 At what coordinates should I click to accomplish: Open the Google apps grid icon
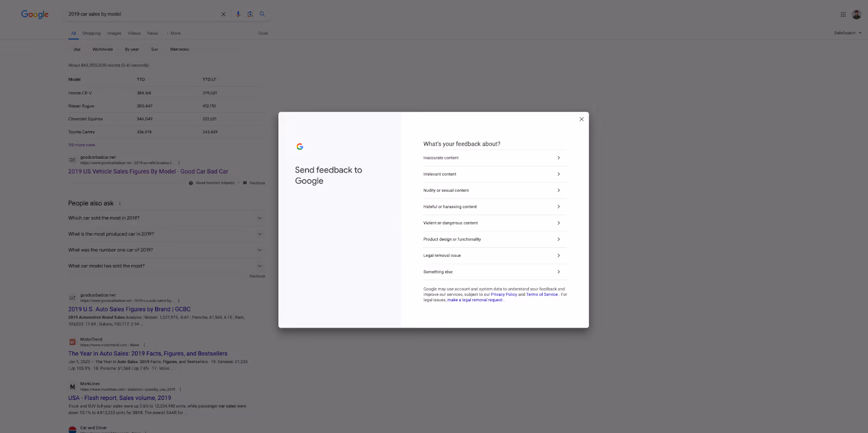pos(843,15)
